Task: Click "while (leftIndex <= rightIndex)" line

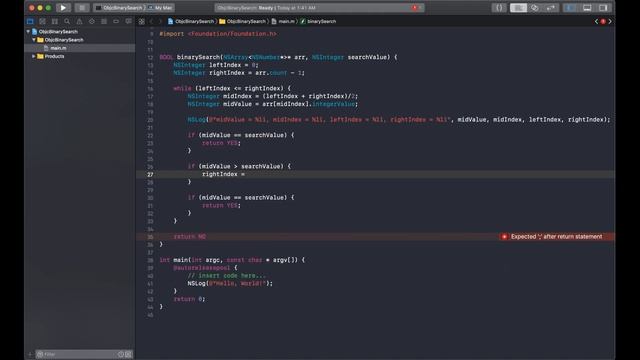Action: point(232,89)
